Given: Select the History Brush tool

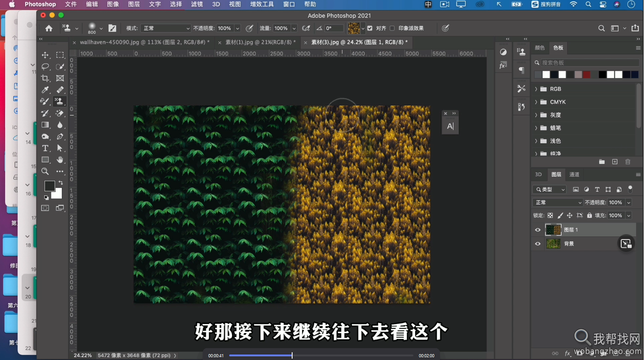Looking at the screenshot, I should click(x=45, y=113).
